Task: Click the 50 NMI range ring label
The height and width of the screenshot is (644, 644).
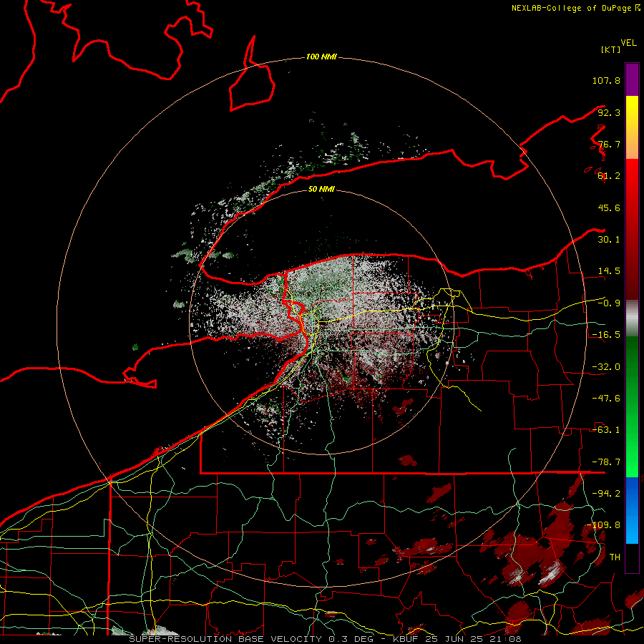Action: point(321,189)
